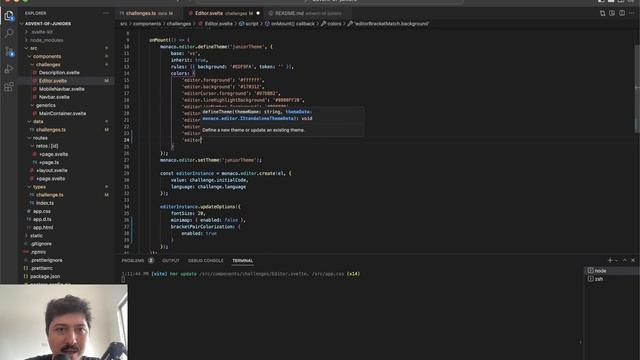Click 'onMount() callback' breadcrumb segment
The image size is (640, 360).
point(293,24)
